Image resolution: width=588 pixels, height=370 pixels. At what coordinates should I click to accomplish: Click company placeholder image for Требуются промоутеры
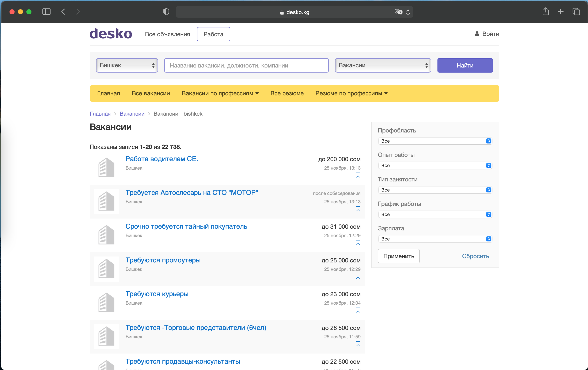pos(106,269)
